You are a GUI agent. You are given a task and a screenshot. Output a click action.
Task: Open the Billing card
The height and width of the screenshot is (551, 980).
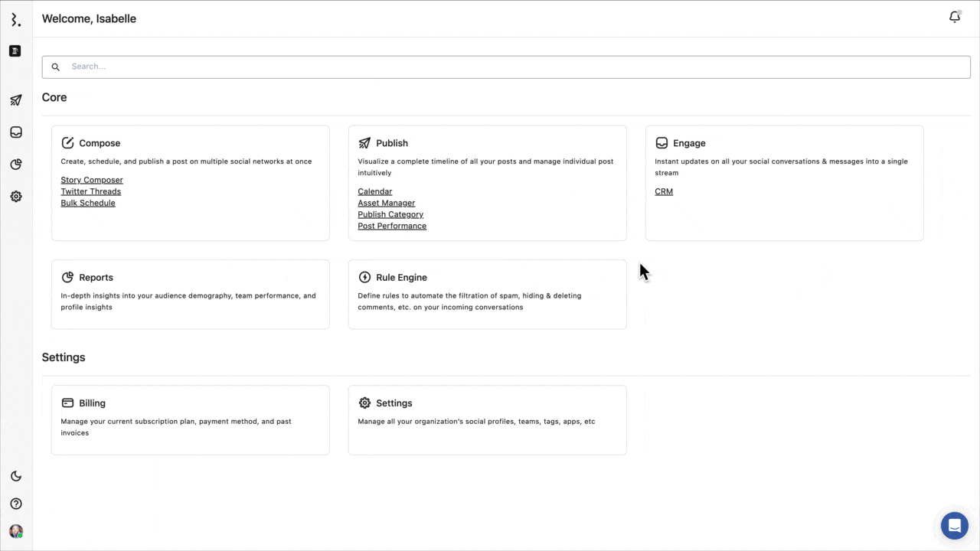[x=190, y=419]
